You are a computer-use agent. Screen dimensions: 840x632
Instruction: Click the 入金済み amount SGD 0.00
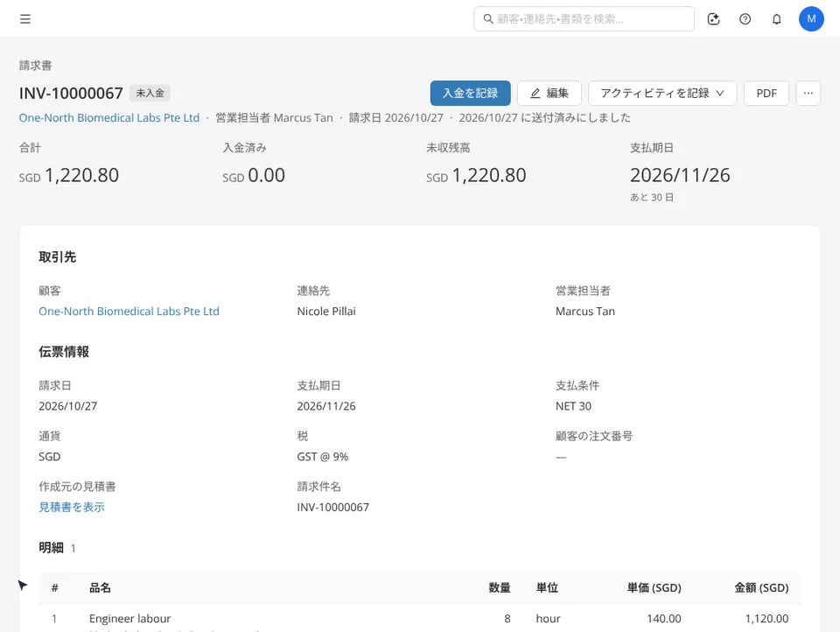pos(254,175)
